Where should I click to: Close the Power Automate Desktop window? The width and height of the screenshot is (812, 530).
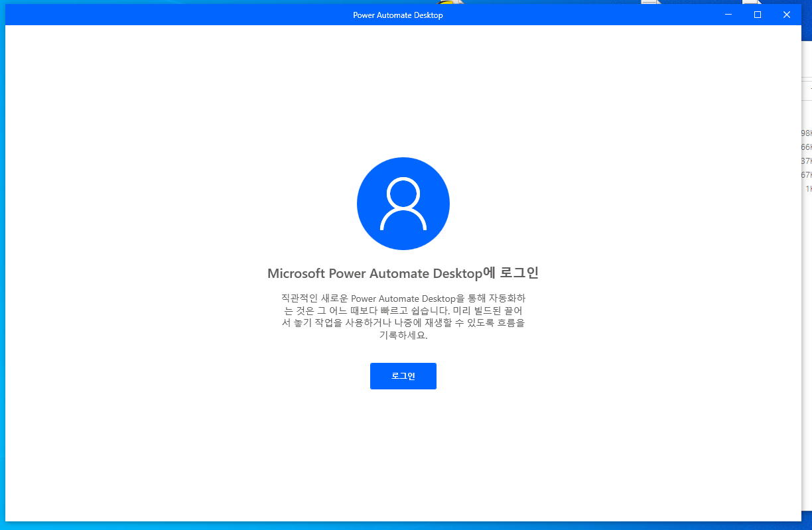click(x=787, y=15)
